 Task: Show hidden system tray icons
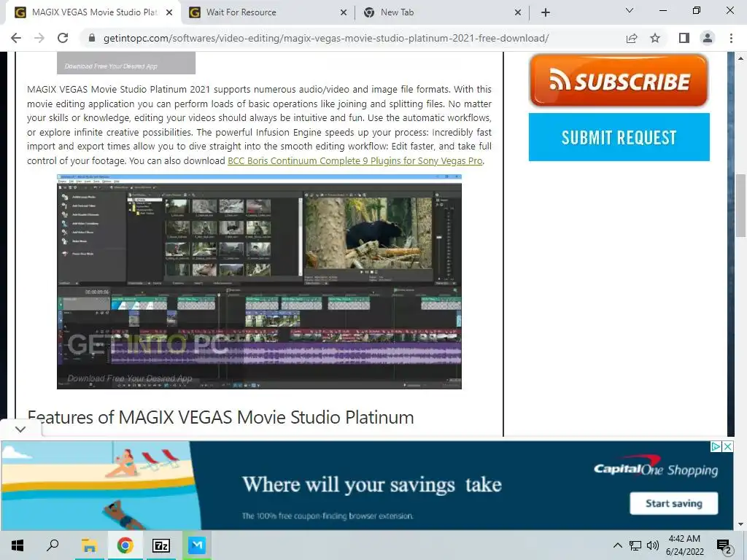click(x=617, y=545)
